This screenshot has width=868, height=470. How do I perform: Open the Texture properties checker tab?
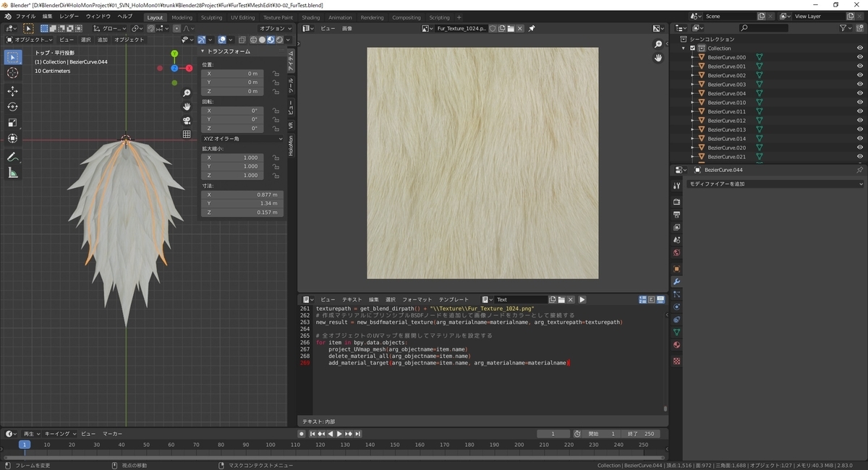[676, 361]
